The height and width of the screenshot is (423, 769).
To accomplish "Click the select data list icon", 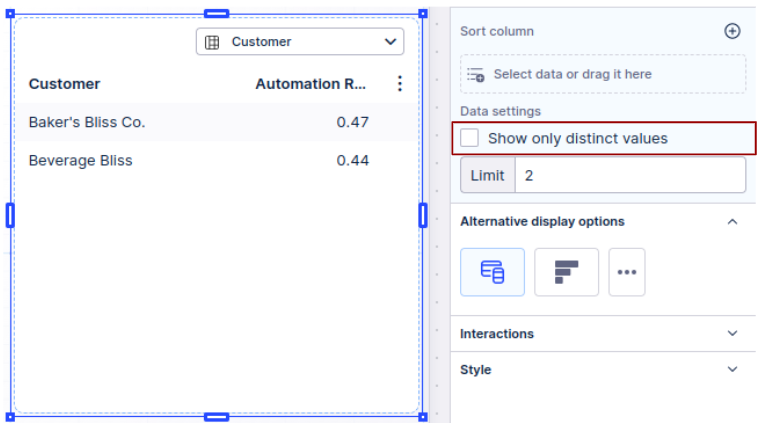I will (x=476, y=74).
